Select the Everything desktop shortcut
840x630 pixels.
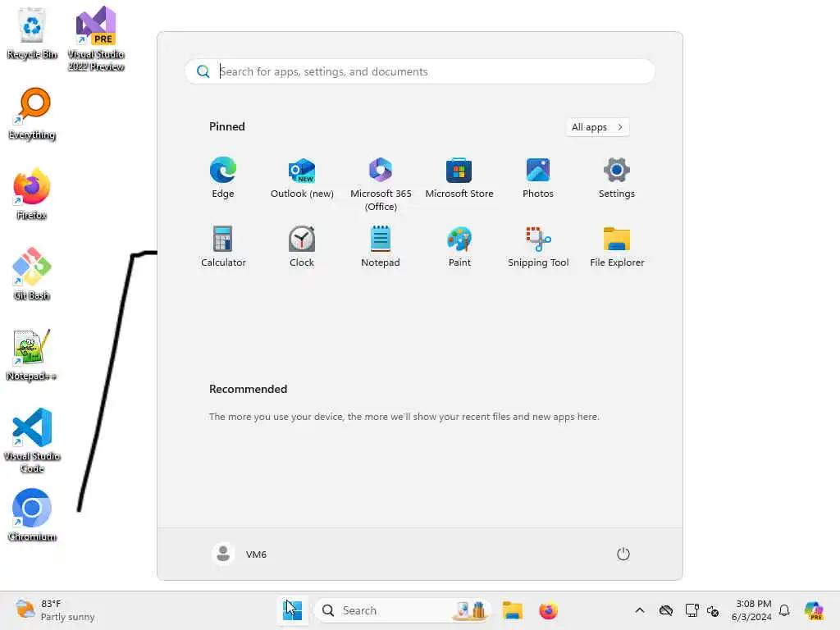pyautogui.click(x=32, y=113)
